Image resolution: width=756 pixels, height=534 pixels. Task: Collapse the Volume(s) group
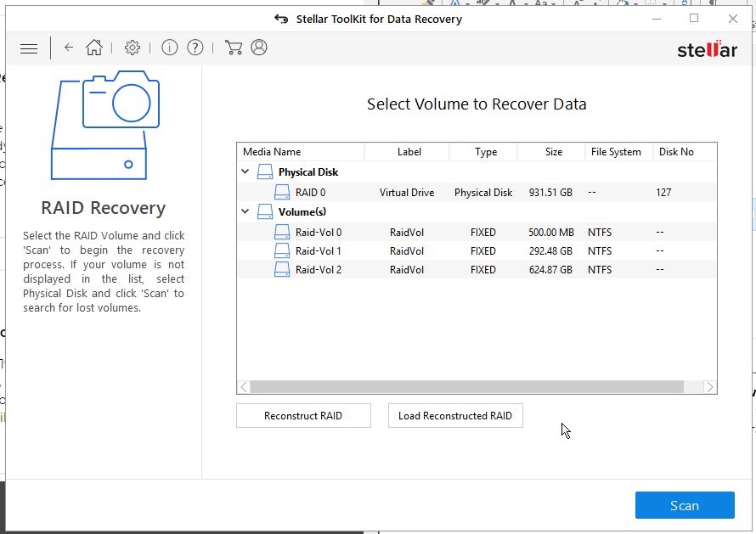click(x=245, y=211)
